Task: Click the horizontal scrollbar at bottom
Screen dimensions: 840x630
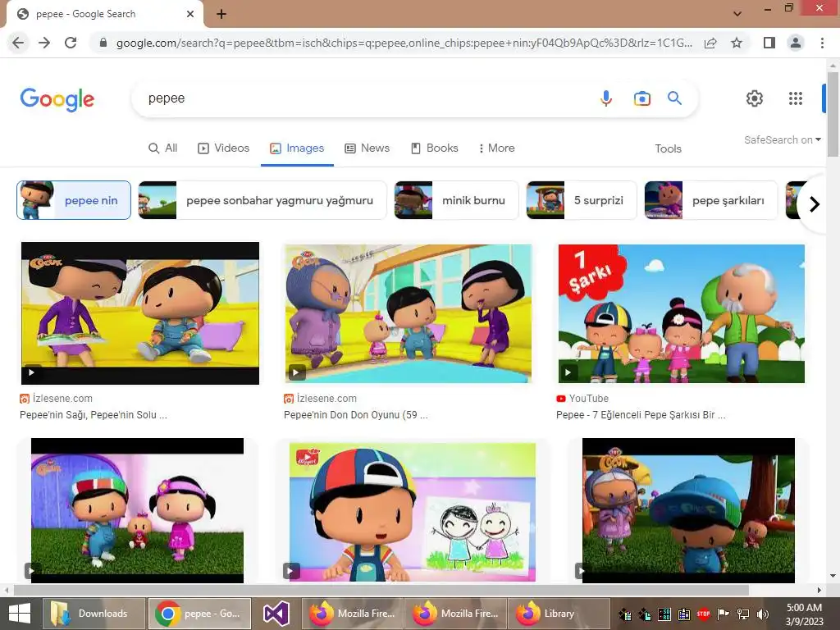Action: 381,591
